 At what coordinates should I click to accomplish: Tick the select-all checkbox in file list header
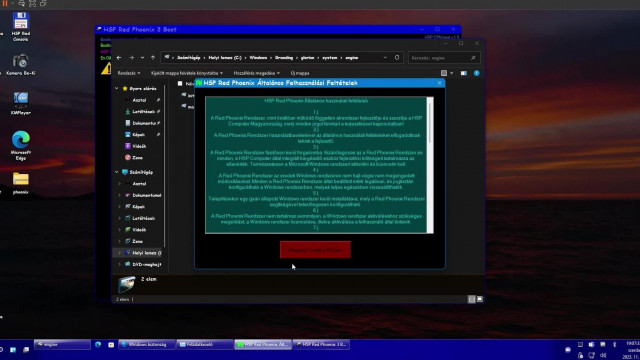[x=180, y=84]
